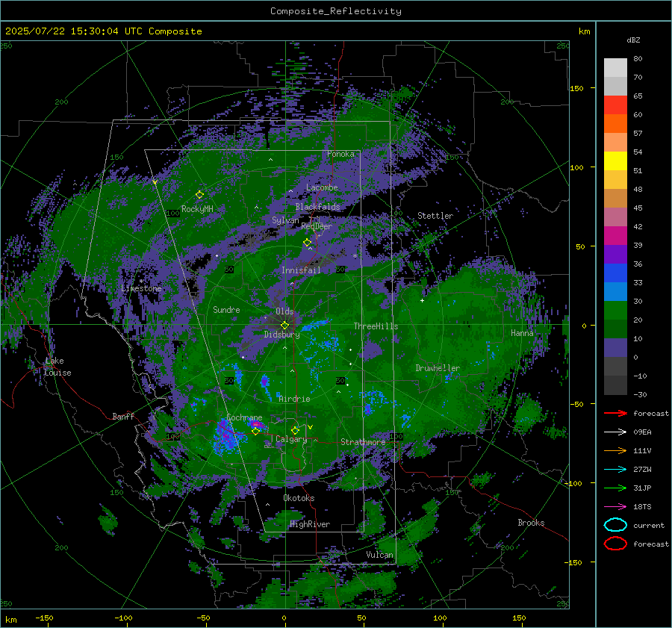Screen dimensions: 672x628
Task: Click the Sundre town label
Action: (x=226, y=309)
